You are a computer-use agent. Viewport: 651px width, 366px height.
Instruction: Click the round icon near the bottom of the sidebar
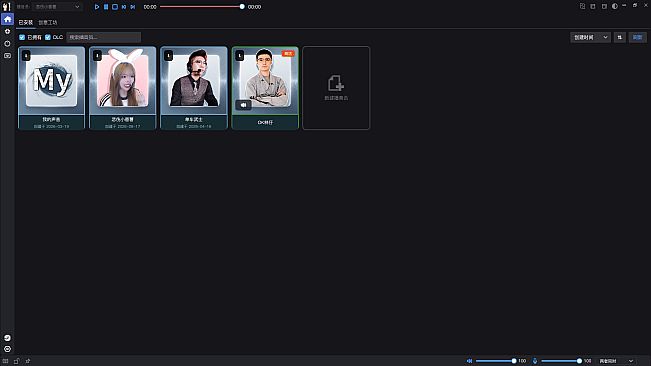pos(7,338)
